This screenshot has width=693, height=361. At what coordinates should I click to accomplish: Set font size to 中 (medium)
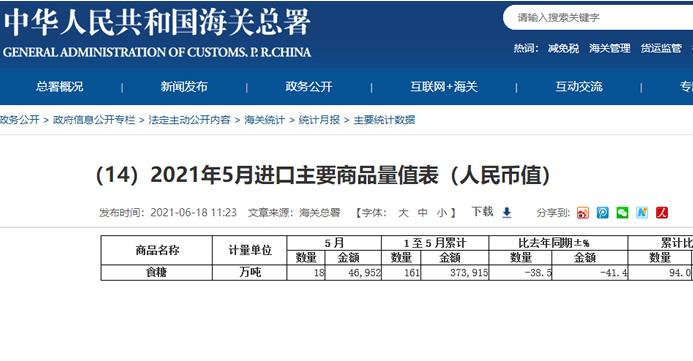pos(423,213)
